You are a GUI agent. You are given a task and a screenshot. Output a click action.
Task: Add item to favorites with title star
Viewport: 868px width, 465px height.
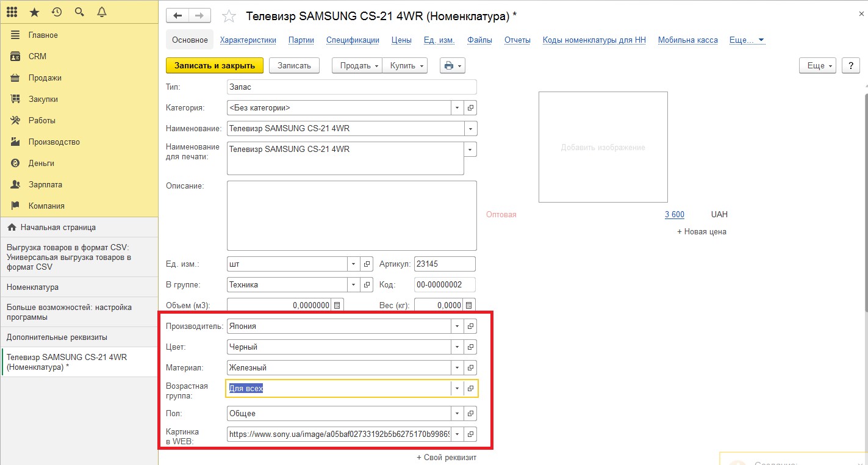click(229, 16)
